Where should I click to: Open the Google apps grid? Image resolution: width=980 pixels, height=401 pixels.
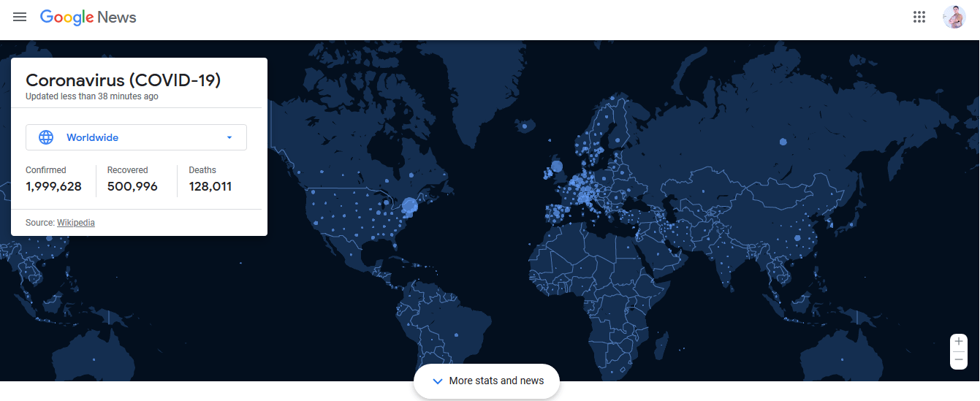pyautogui.click(x=919, y=17)
